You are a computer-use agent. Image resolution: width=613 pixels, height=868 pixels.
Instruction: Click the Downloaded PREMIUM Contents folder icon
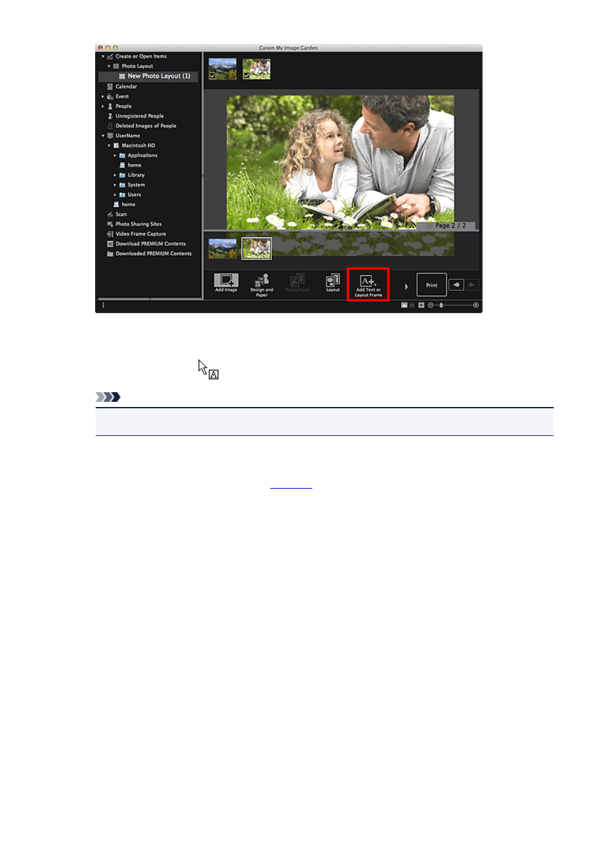pos(110,253)
